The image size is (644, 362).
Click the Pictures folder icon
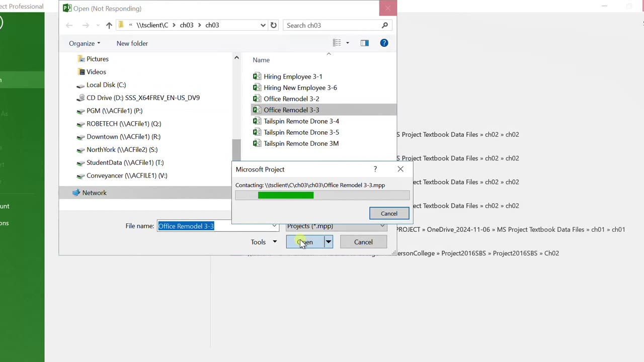point(80,59)
